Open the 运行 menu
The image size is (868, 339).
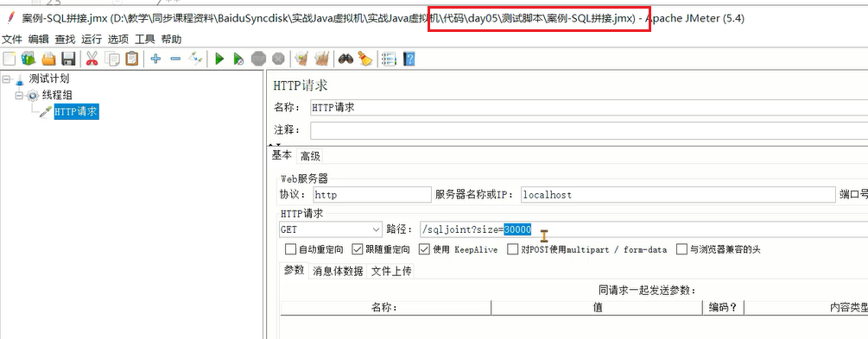coord(92,40)
